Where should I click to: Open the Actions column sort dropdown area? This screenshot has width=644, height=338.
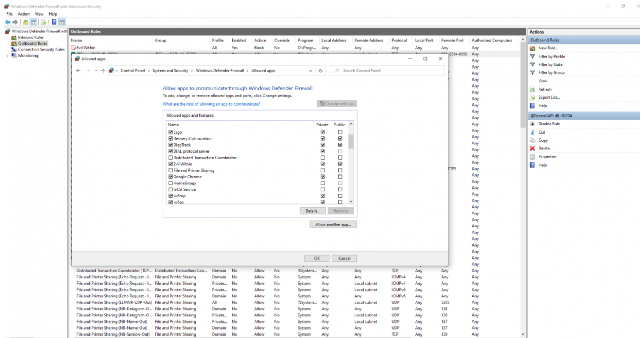click(x=261, y=40)
